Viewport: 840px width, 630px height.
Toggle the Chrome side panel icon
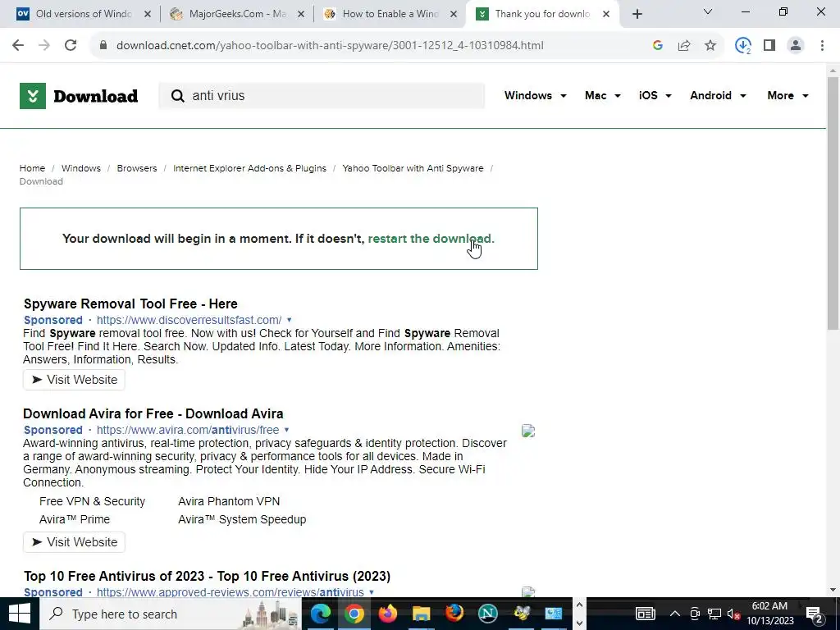point(769,46)
